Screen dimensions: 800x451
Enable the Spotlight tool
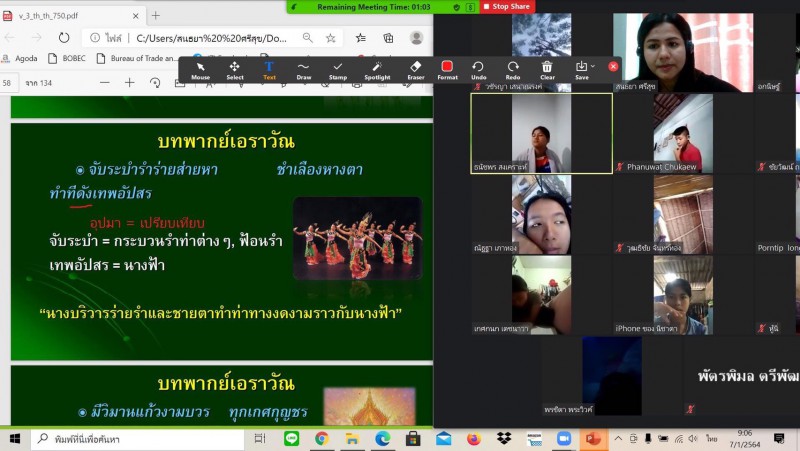[x=377, y=69]
